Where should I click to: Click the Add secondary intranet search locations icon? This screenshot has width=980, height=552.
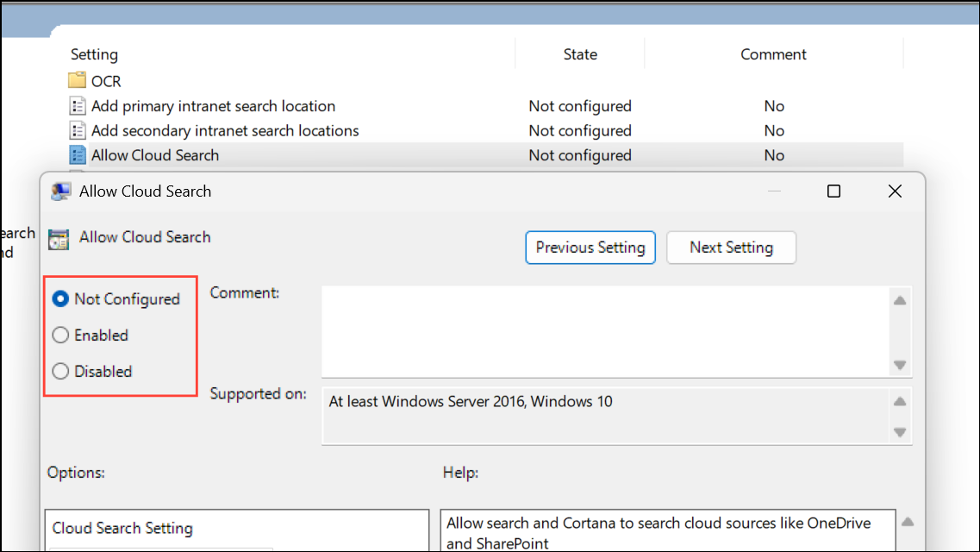(x=78, y=131)
